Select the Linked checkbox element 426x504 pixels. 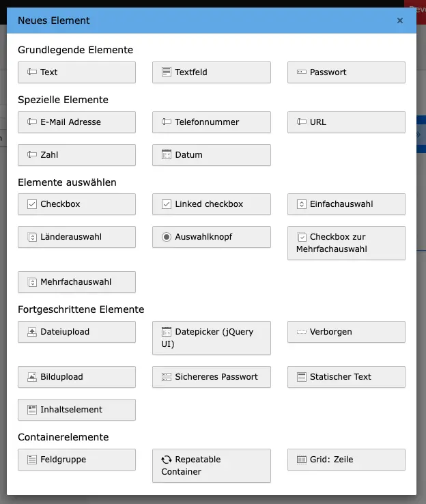pyautogui.click(x=211, y=204)
